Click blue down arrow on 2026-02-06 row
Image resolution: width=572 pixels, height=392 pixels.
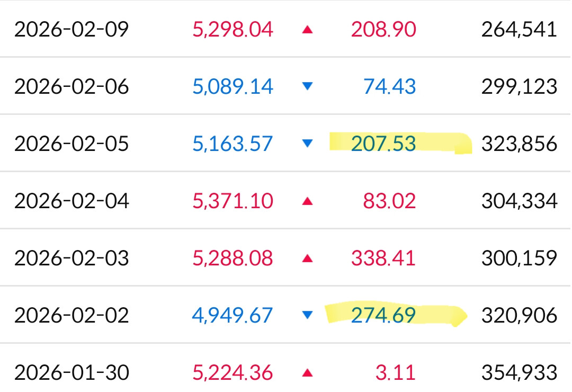307,87
